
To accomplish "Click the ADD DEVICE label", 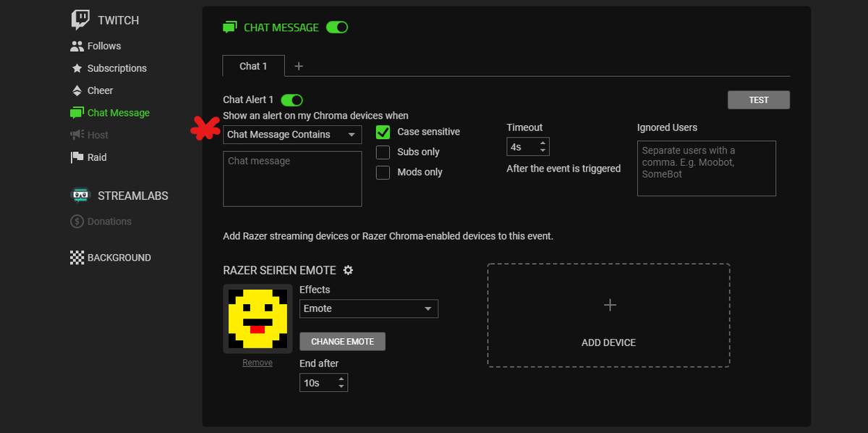I will click(609, 342).
